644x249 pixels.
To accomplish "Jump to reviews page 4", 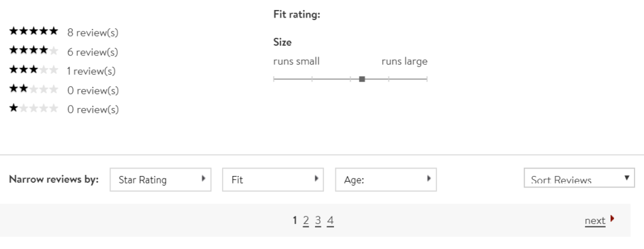I will pyautogui.click(x=330, y=221).
